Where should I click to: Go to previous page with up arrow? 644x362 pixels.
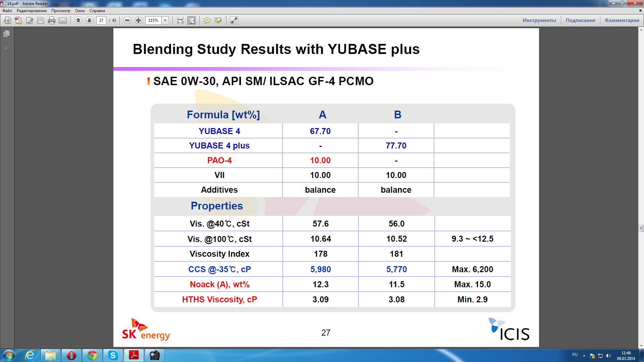point(78,20)
